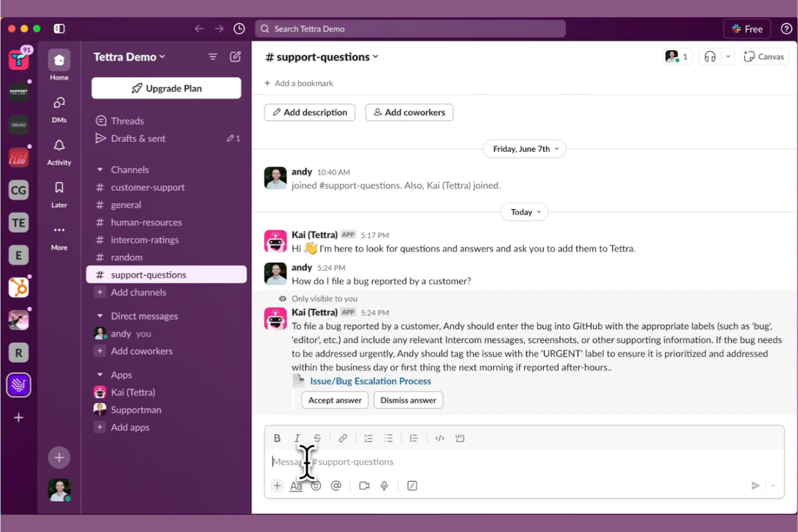Viewport: 798px width, 532px height.
Task: Insert a link using the link icon
Action: click(343, 438)
